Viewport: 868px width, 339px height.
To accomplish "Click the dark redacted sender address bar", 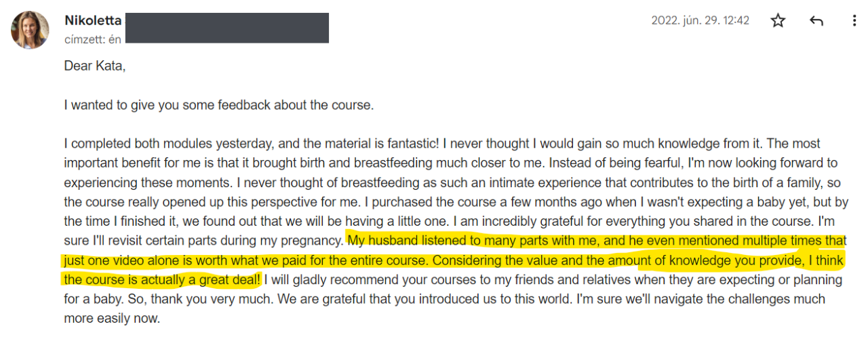I will coord(227,28).
